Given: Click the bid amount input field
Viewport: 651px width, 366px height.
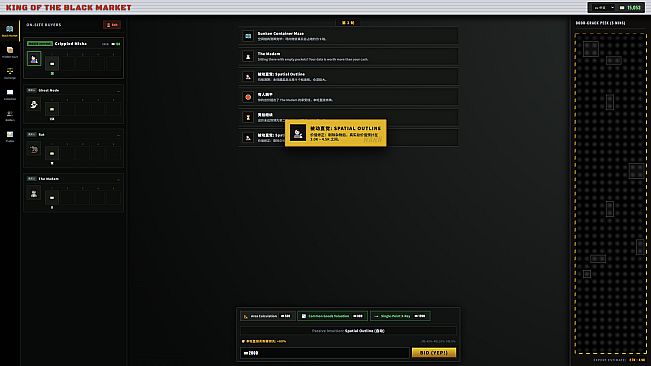Looking at the screenshot, I should pyautogui.click(x=325, y=353).
